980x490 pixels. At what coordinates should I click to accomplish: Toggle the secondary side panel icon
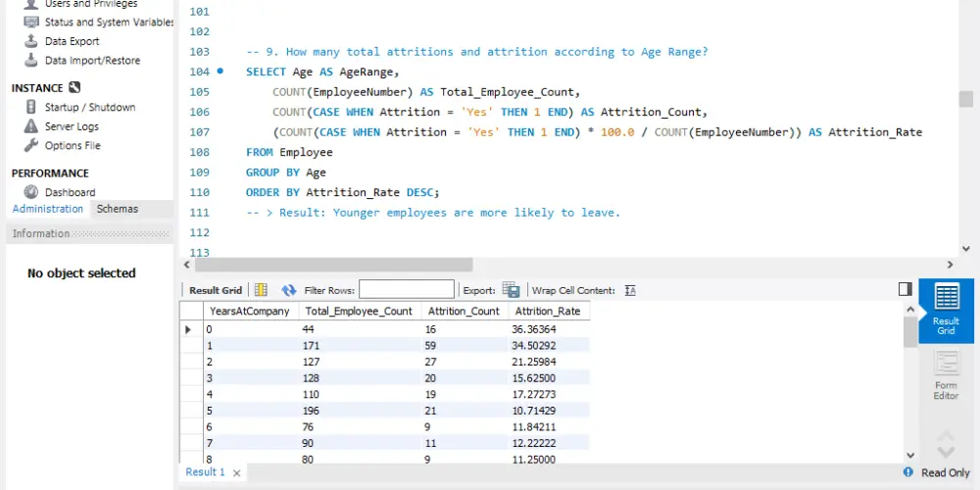click(x=905, y=289)
